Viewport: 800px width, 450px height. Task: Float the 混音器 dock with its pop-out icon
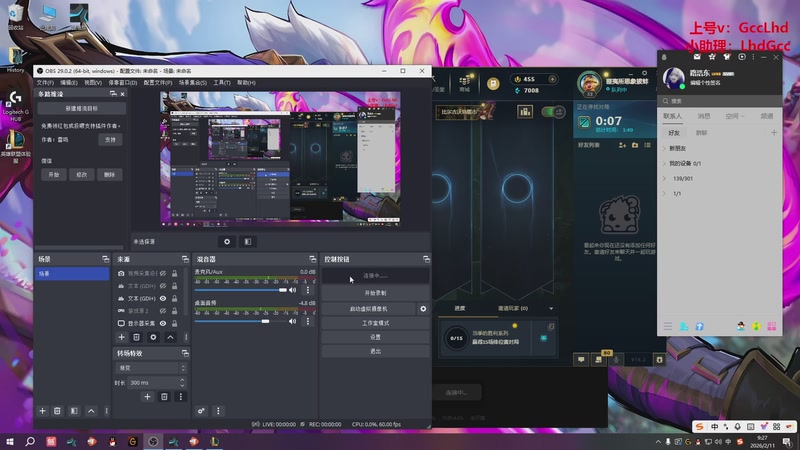click(x=312, y=259)
